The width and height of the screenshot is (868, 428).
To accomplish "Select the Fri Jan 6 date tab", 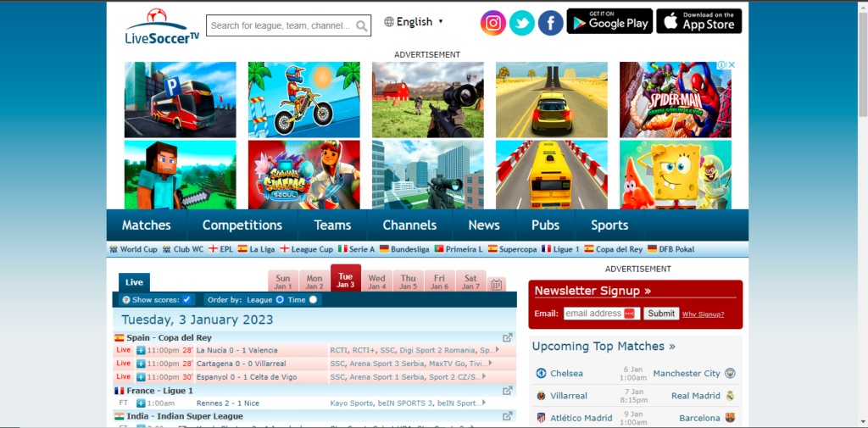I will pos(440,282).
